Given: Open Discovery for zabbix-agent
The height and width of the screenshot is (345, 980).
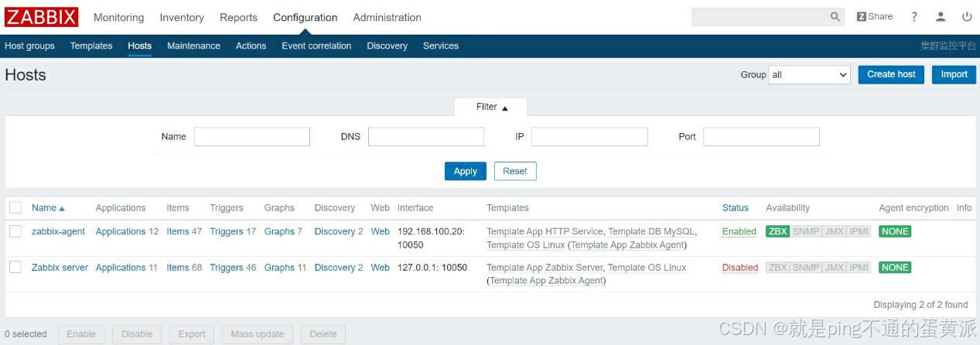Looking at the screenshot, I should [335, 231].
